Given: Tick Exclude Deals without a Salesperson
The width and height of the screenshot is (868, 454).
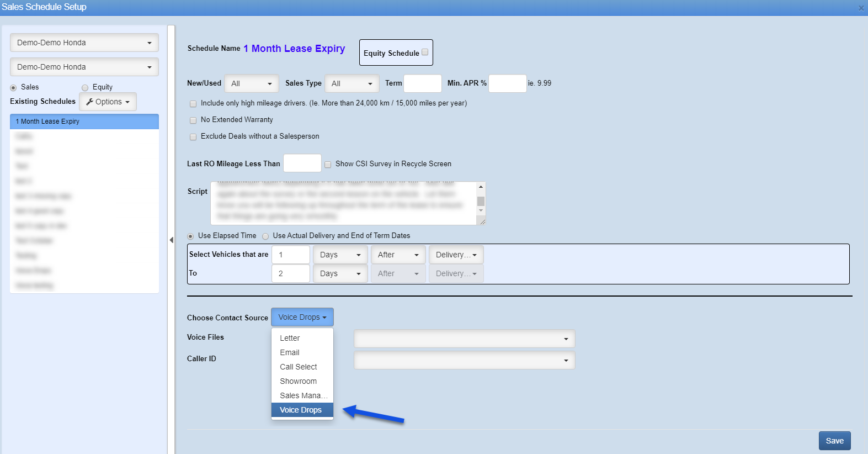Looking at the screenshot, I should pyautogui.click(x=193, y=137).
